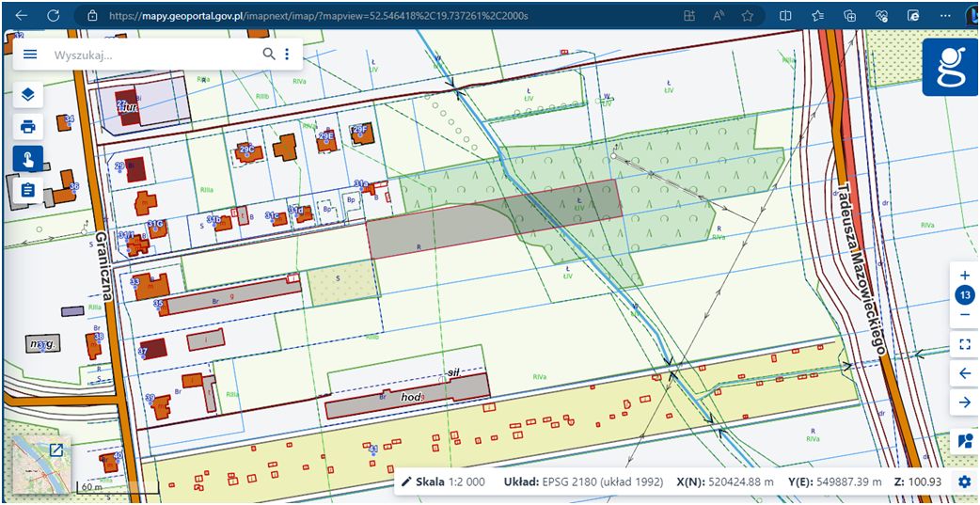This screenshot has height=505, width=980.
Task: Open the browser Collections icon
Action: tap(849, 15)
